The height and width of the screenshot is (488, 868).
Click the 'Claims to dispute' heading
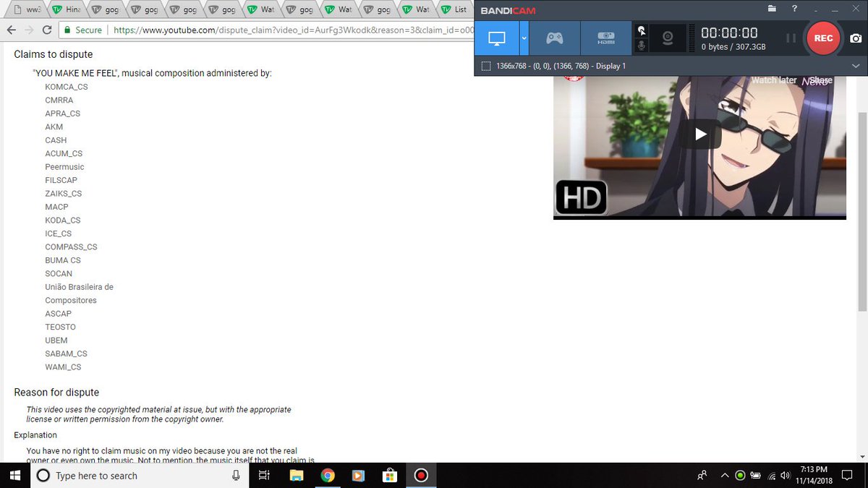(54, 54)
